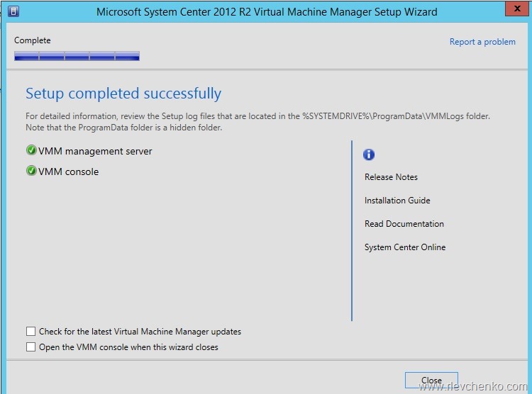Click the wizard system icon in title bar

(14, 11)
